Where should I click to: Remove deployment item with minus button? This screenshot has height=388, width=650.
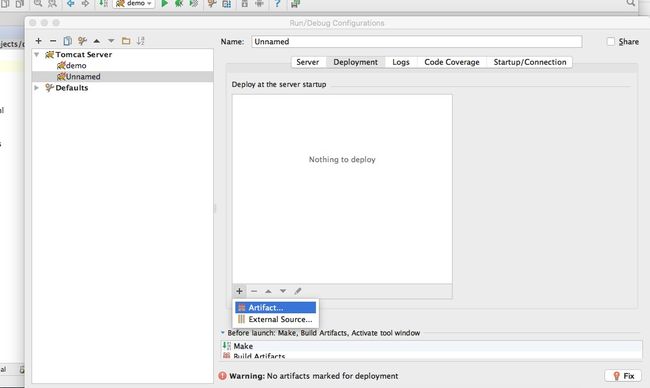point(254,291)
